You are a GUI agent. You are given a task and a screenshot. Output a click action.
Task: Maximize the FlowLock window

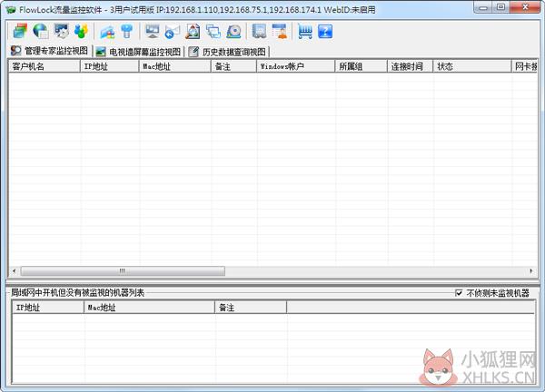click(501, 7)
